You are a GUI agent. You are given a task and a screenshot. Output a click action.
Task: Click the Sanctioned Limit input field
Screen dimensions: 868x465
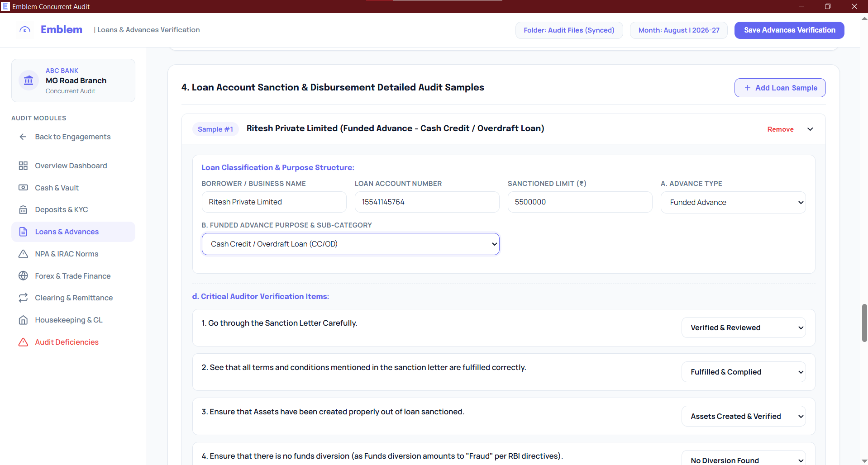580,202
